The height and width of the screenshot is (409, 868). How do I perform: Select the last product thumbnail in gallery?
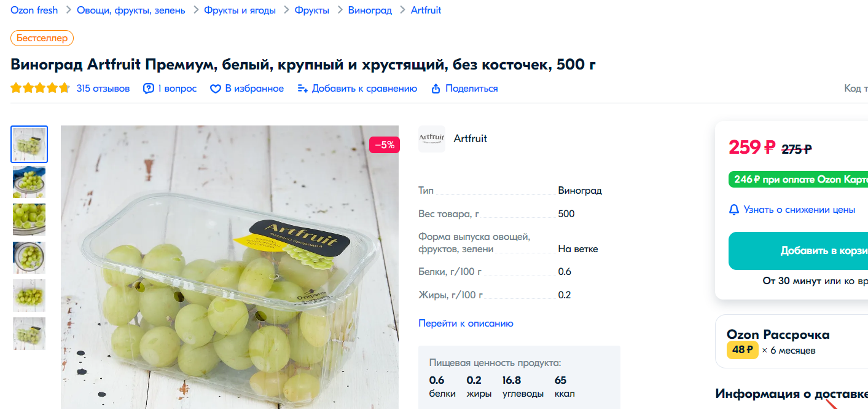click(x=29, y=334)
